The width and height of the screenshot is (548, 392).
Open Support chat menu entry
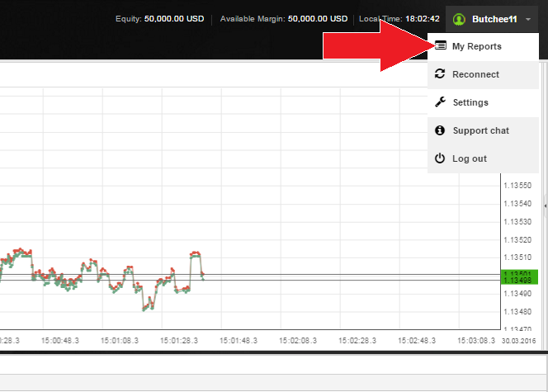click(483, 130)
